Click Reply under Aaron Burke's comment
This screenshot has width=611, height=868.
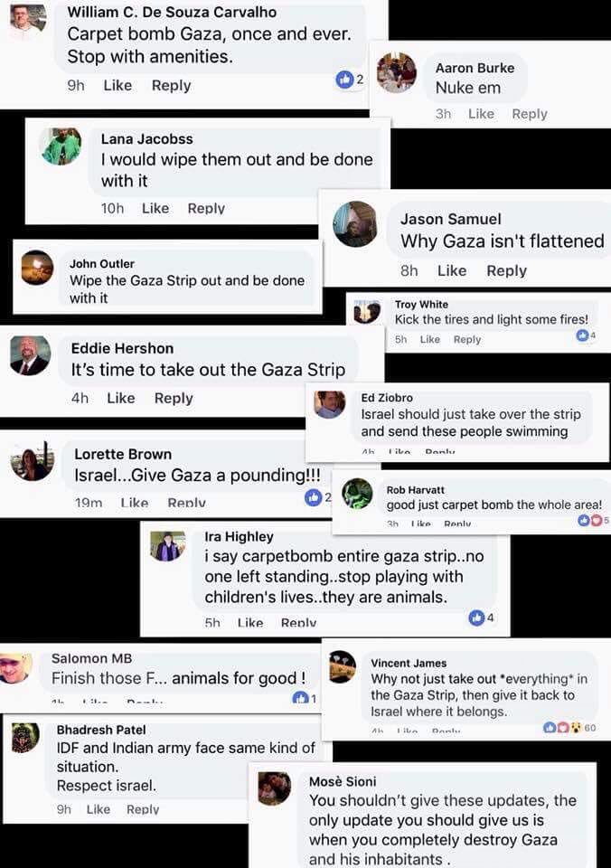coord(530,114)
